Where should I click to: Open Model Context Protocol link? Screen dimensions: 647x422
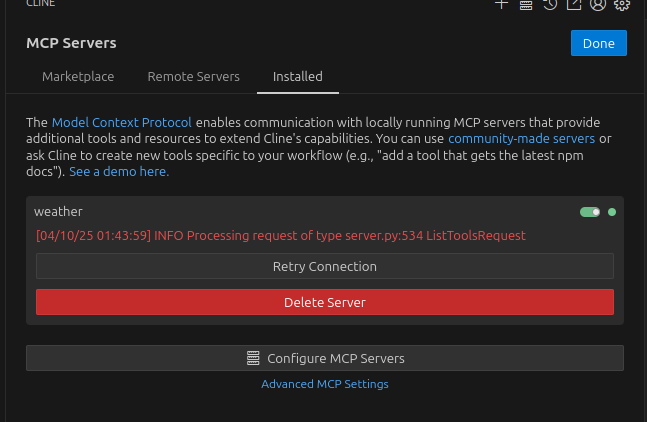[x=121, y=122]
